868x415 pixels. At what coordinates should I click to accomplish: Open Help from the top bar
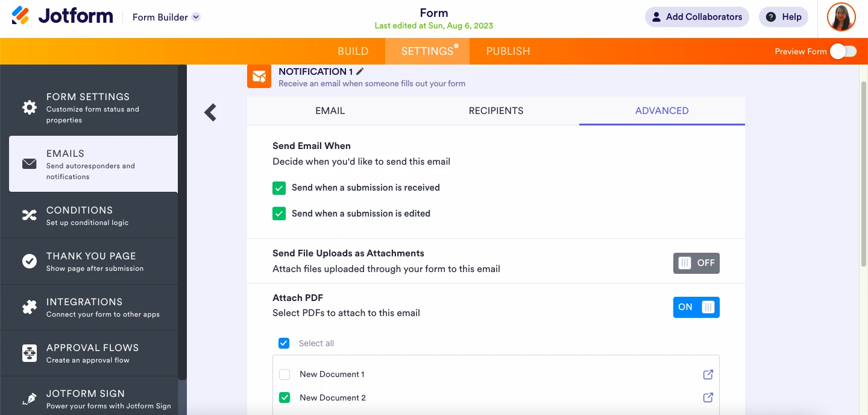pos(783,17)
